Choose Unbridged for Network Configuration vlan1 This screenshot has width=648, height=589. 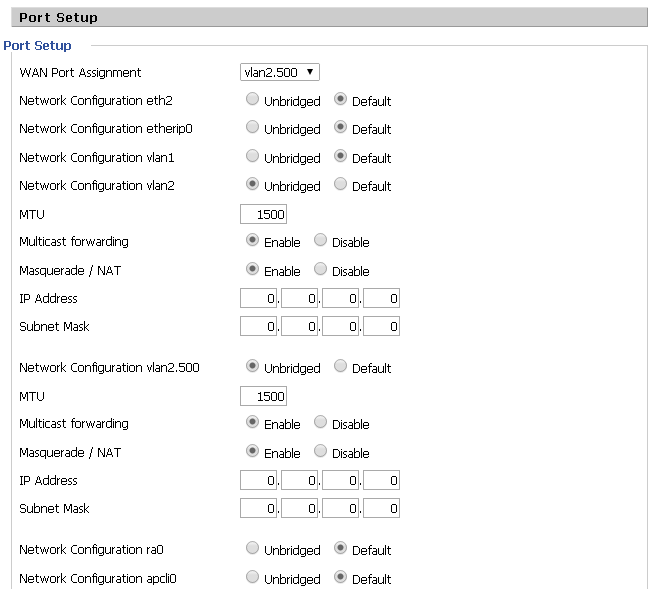click(x=252, y=156)
